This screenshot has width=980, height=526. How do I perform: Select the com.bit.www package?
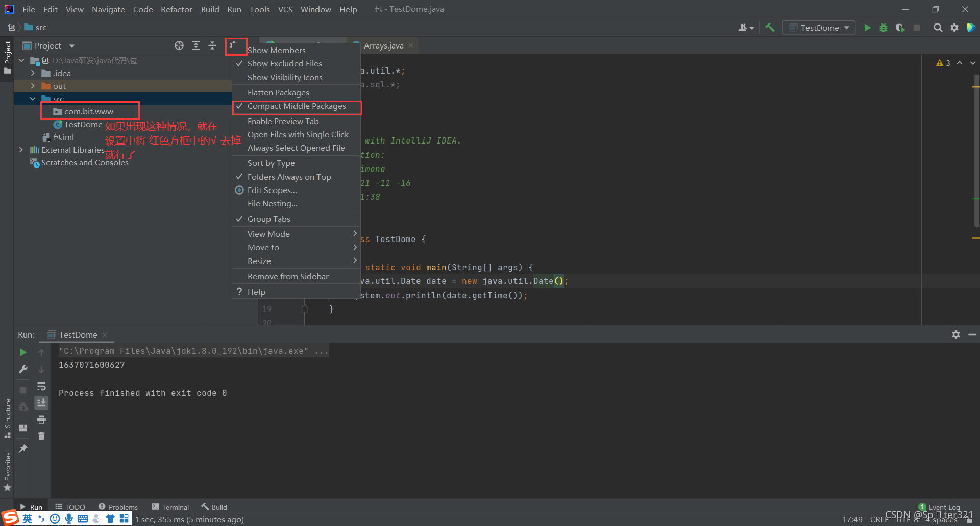coord(89,112)
